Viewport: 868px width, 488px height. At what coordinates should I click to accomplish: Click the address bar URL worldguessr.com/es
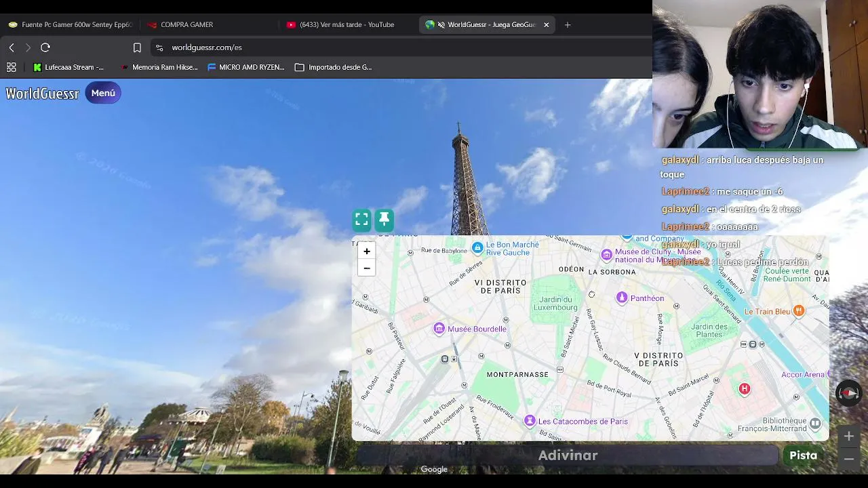tap(207, 47)
